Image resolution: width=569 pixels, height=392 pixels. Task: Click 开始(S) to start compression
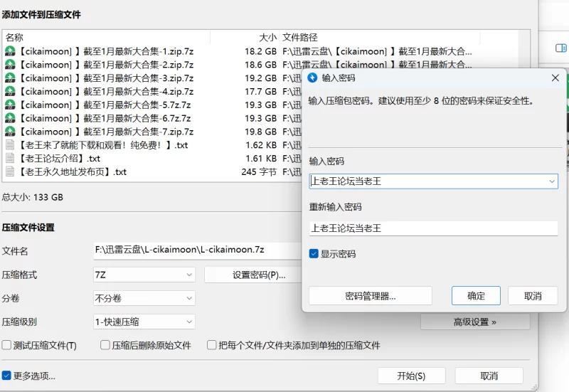tap(412, 376)
